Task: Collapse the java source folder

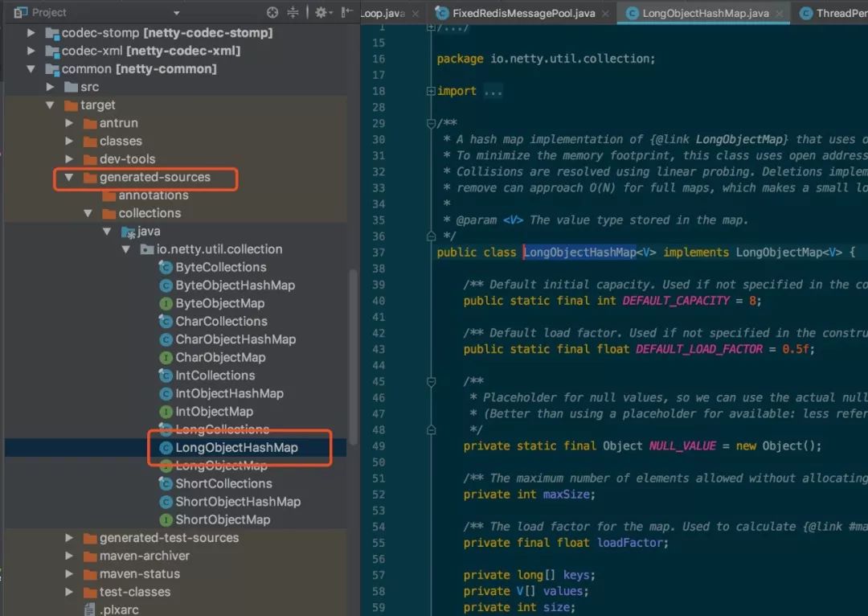Action: tap(106, 232)
